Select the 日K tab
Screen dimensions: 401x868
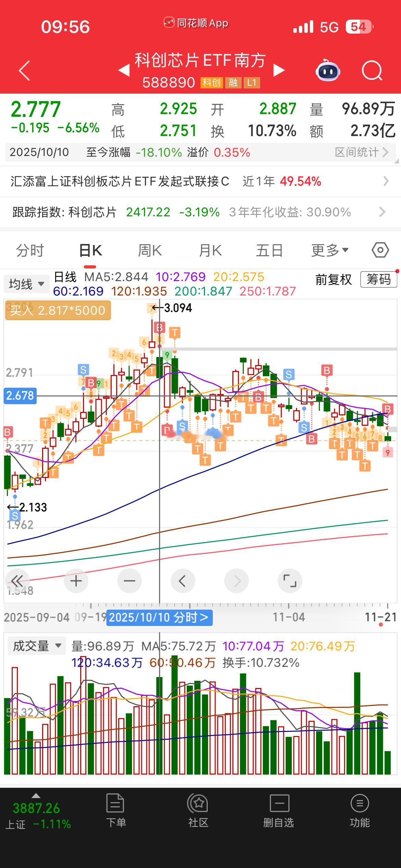pos(90,251)
